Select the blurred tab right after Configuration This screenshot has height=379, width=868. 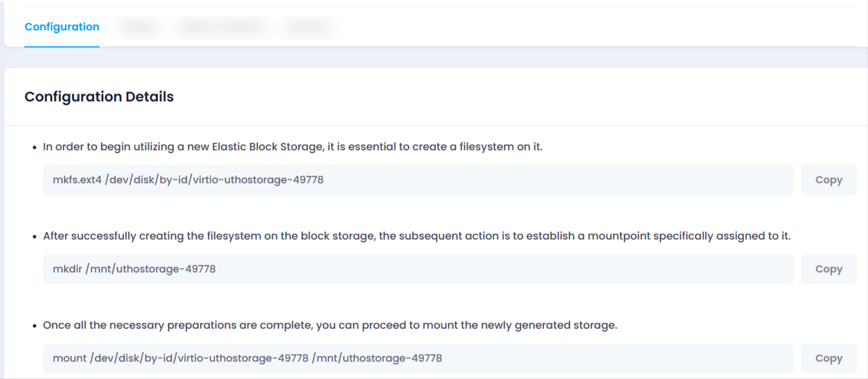coord(138,27)
